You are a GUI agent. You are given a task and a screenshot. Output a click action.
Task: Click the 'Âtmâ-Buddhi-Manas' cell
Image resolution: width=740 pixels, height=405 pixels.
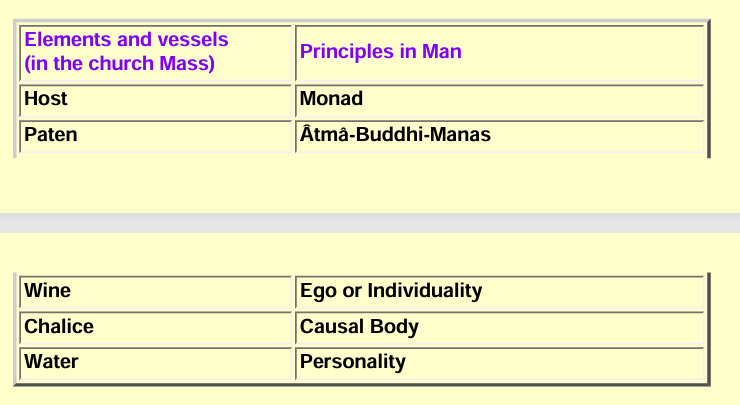coord(500,136)
